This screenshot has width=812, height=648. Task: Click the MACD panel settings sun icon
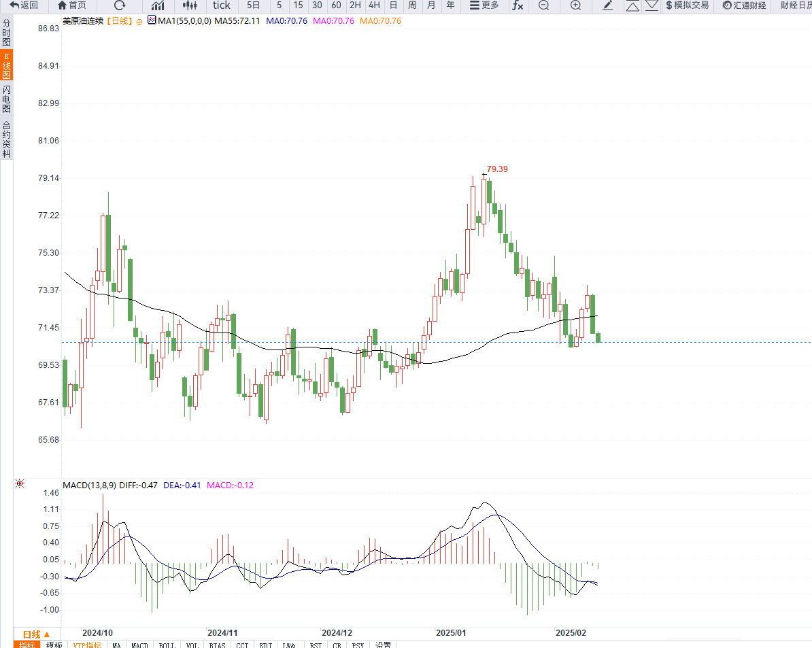pos(20,483)
